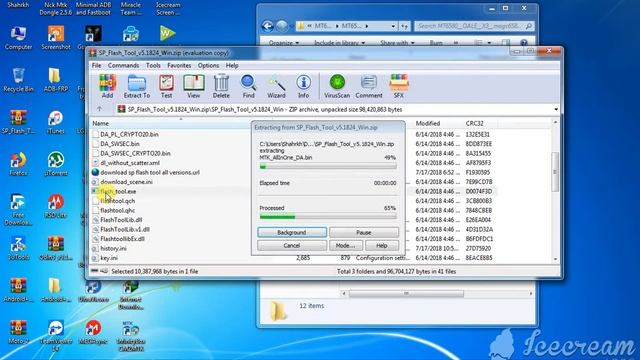Select file FlashtoollibEx.dll
Viewport: 640px width, 360px height.
pyautogui.click(x=122, y=239)
